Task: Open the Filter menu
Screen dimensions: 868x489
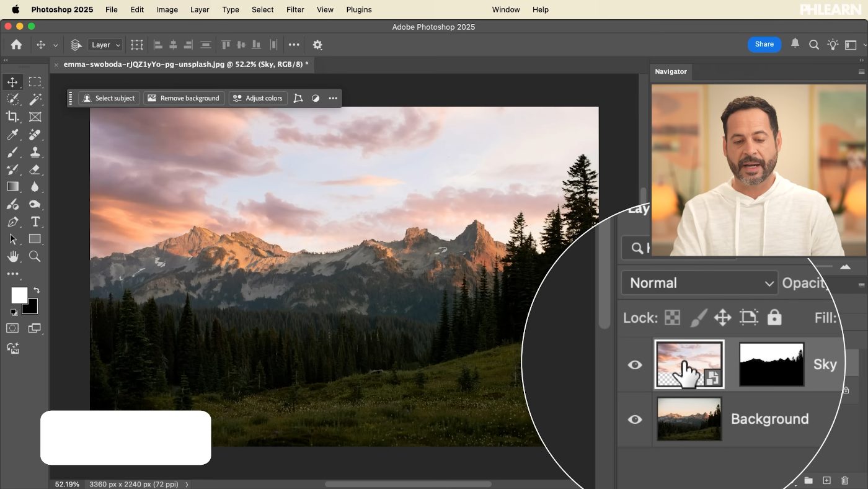Action: pyautogui.click(x=295, y=9)
